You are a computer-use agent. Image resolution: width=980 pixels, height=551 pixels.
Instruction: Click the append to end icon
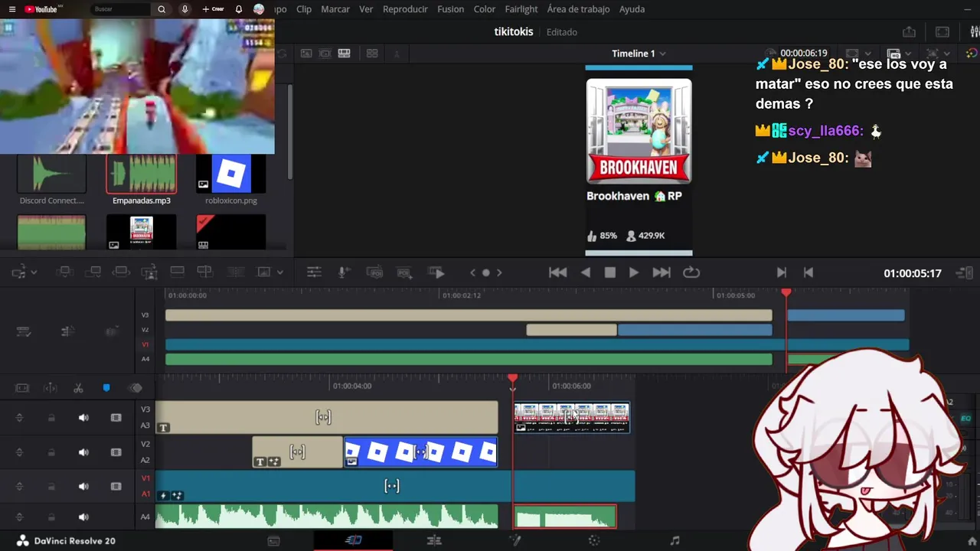[x=93, y=272]
